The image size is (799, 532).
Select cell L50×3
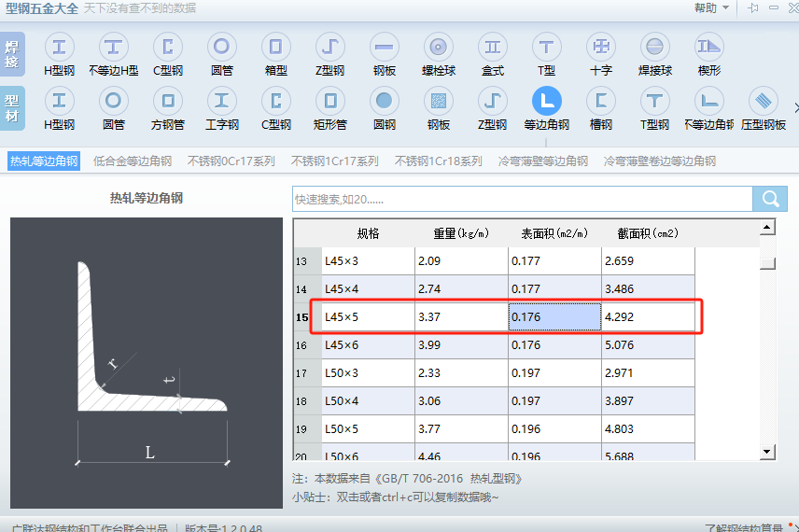click(368, 373)
